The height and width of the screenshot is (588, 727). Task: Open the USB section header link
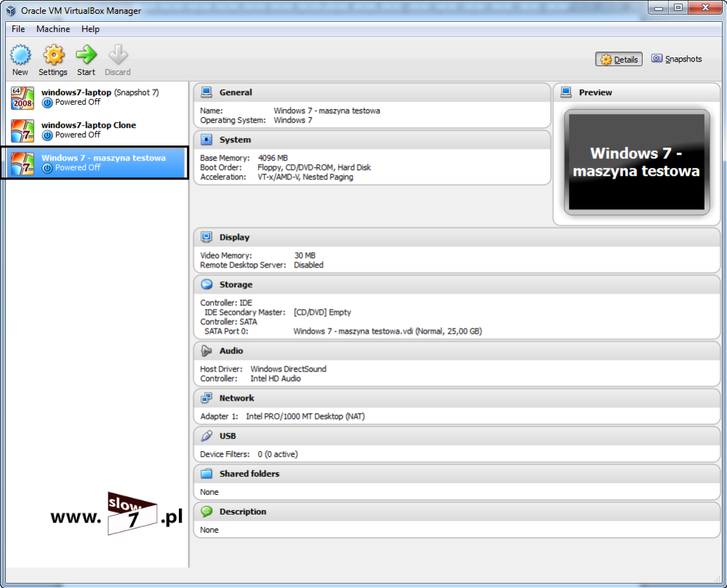(227, 435)
